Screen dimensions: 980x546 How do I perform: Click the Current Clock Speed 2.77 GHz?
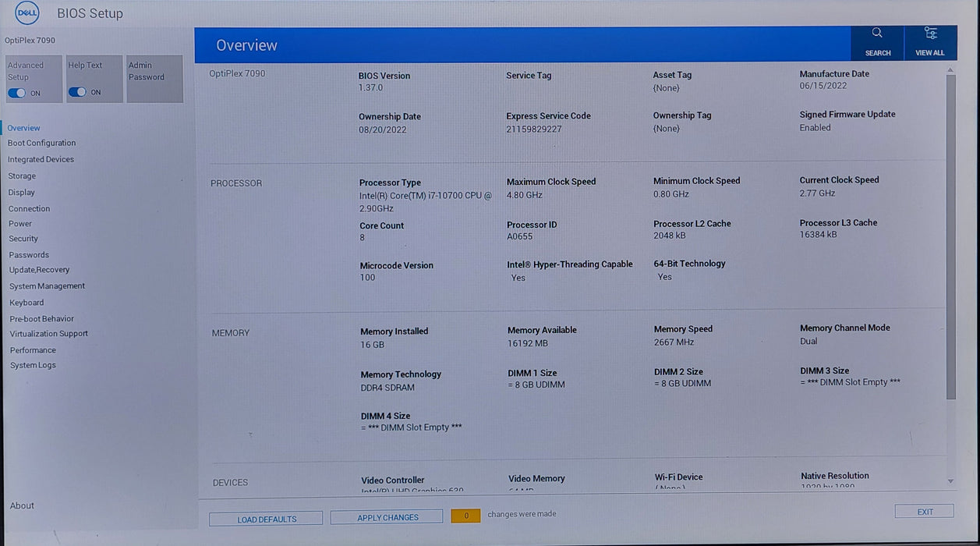(817, 193)
